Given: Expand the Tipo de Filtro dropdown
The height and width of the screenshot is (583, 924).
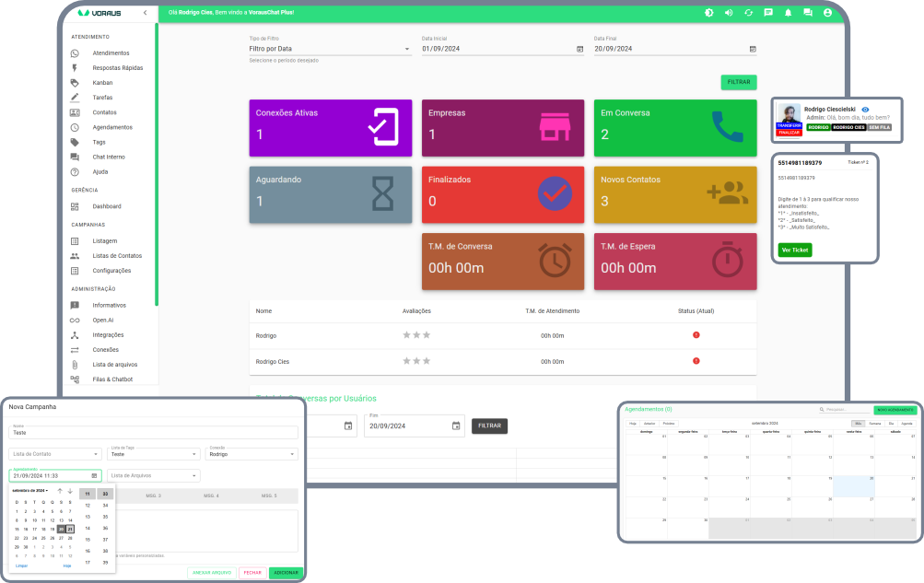Looking at the screenshot, I should (407, 49).
